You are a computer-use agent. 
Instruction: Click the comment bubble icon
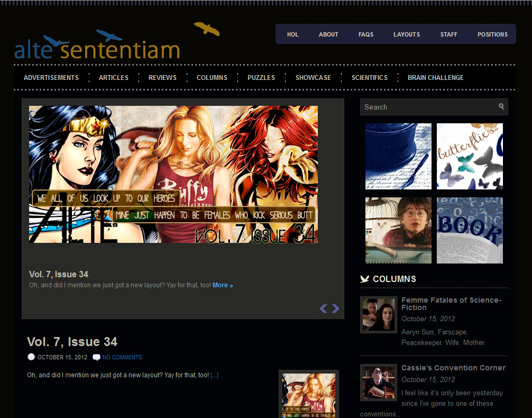[96, 357]
